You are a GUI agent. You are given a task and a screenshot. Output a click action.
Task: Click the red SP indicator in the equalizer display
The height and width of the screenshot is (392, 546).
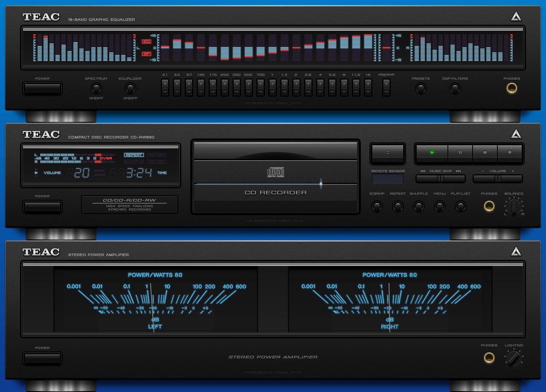146,54
